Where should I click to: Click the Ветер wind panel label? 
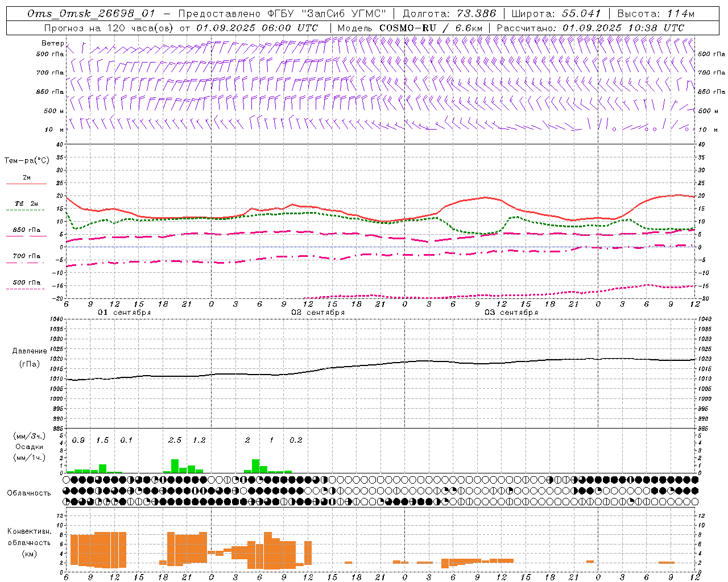[x=52, y=43]
